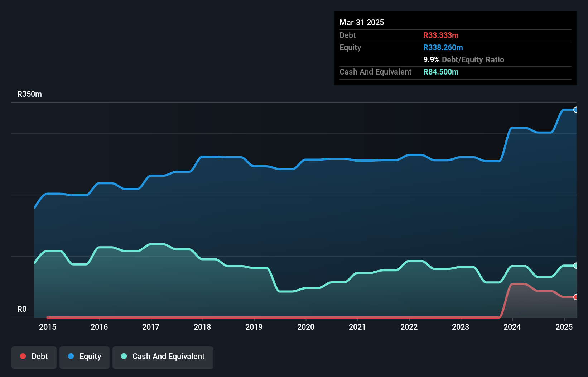Select the 2025 label on the x-axis
This screenshot has width=588, height=377.
click(564, 327)
